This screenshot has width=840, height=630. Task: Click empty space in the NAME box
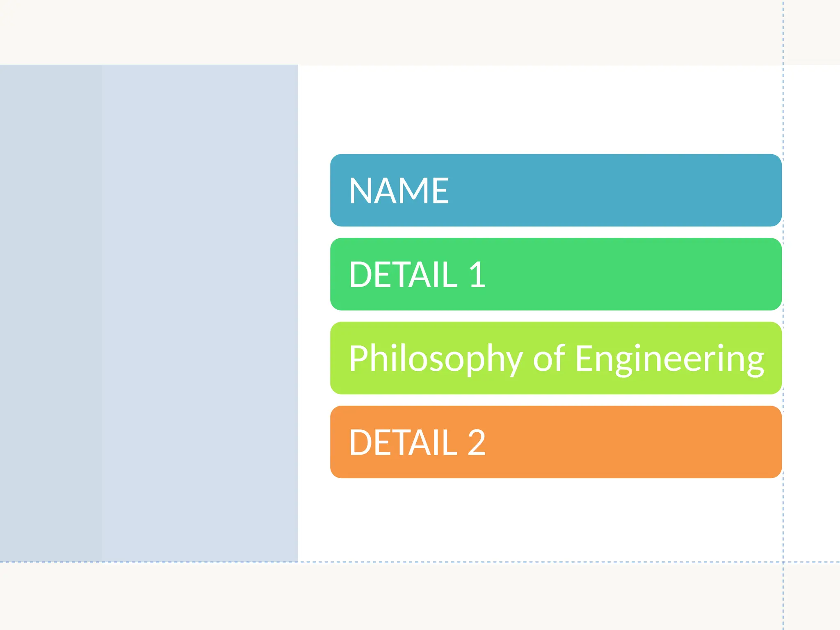coord(615,190)
